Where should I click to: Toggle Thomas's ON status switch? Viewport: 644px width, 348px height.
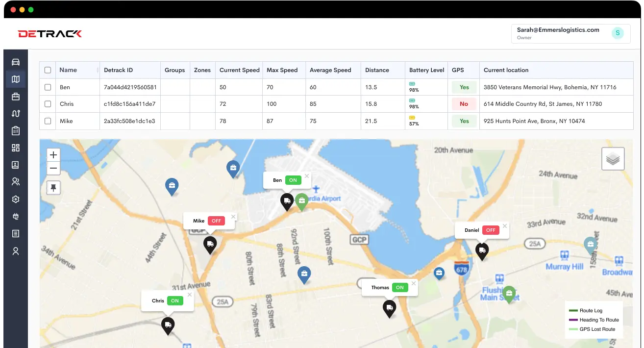pyautogui.click(x=400, y=288)
